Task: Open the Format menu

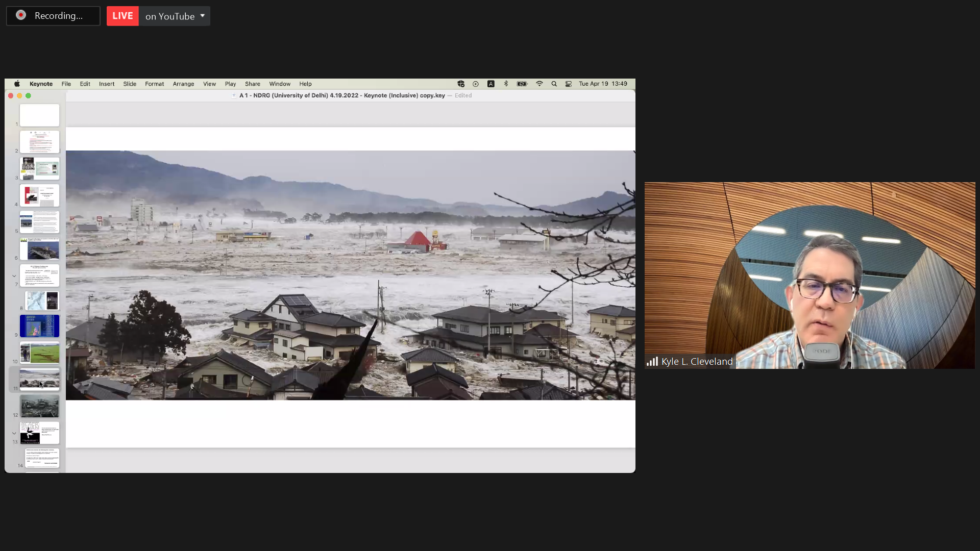Action: pos(154,84)
